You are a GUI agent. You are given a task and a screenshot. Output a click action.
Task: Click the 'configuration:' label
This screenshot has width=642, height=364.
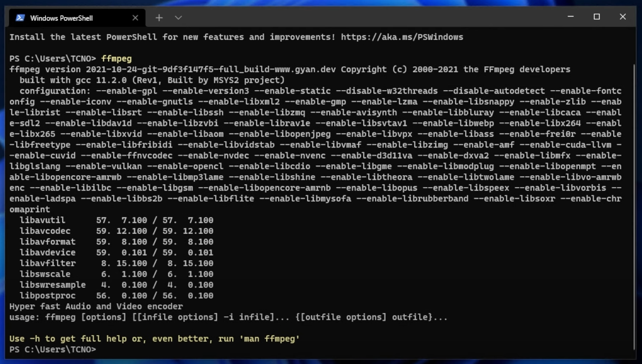click(55, 91)
